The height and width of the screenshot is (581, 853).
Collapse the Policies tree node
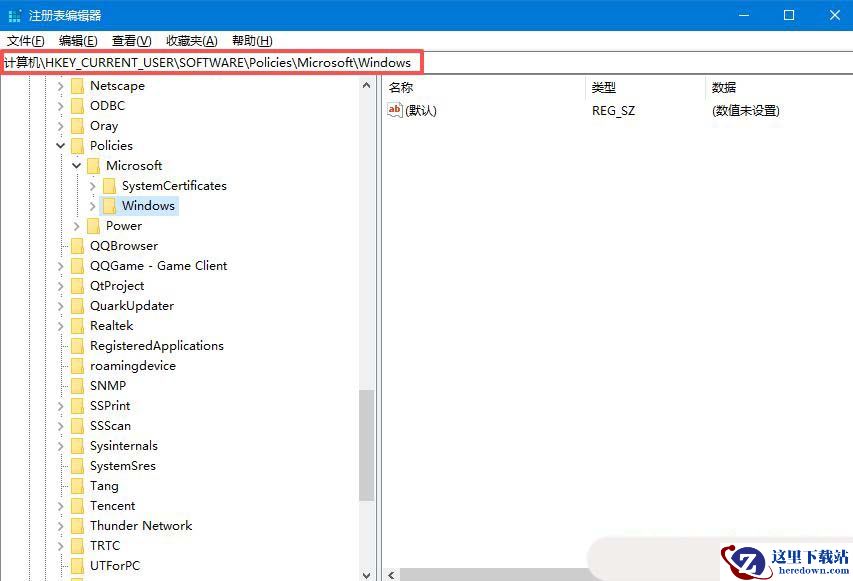61,146
